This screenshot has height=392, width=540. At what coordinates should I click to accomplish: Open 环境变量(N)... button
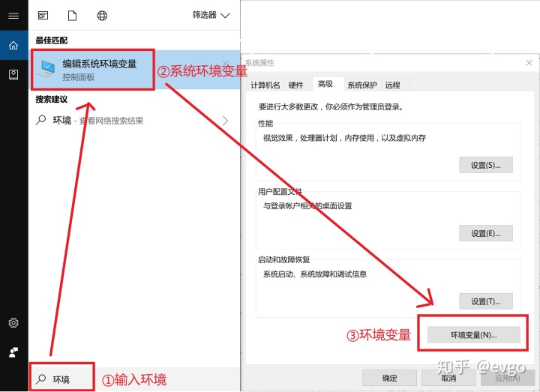[x=473, y=335]
